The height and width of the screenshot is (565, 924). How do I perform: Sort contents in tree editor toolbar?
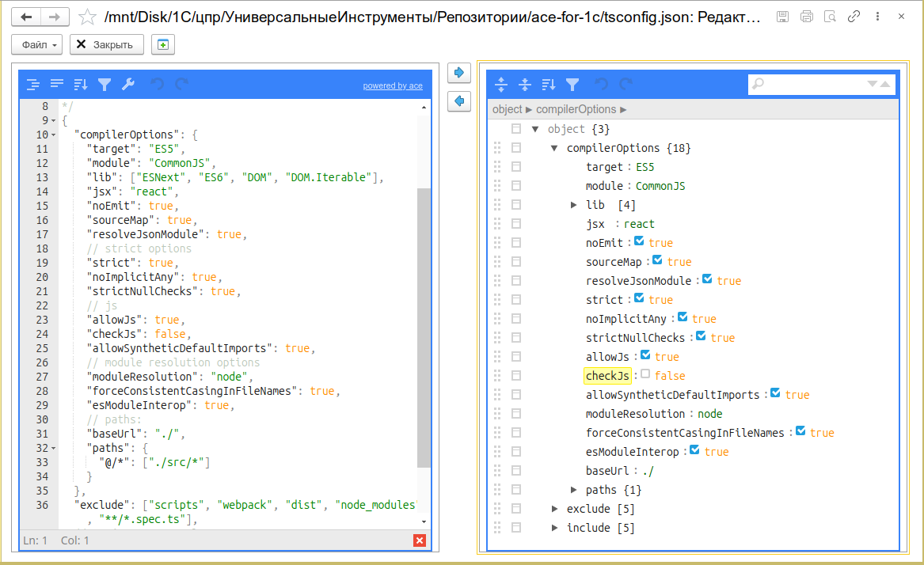[x=549, y=85]
